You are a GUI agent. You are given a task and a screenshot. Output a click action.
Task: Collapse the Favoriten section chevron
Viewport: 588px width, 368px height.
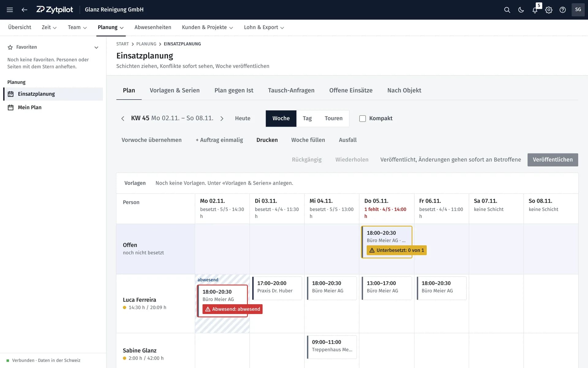pos(96,47)
